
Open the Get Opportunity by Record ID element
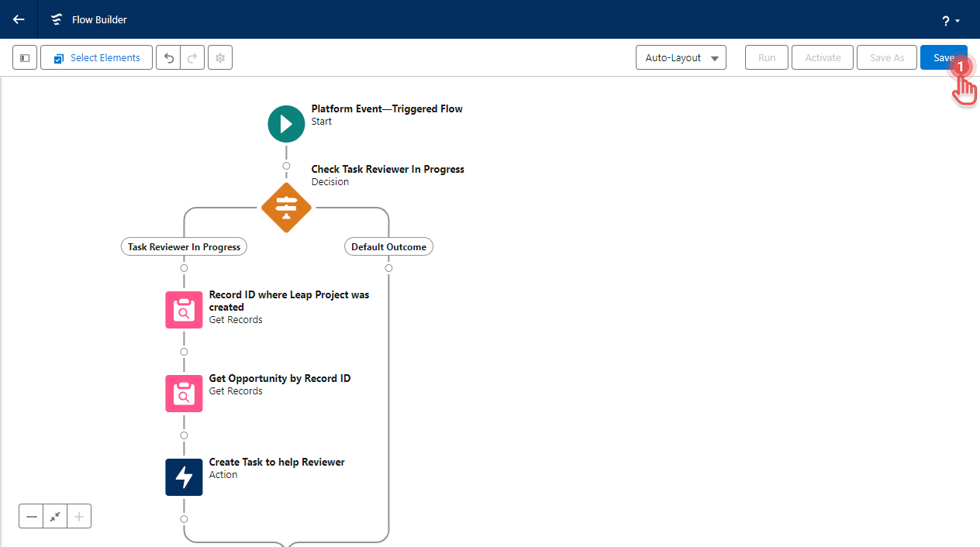184,394
